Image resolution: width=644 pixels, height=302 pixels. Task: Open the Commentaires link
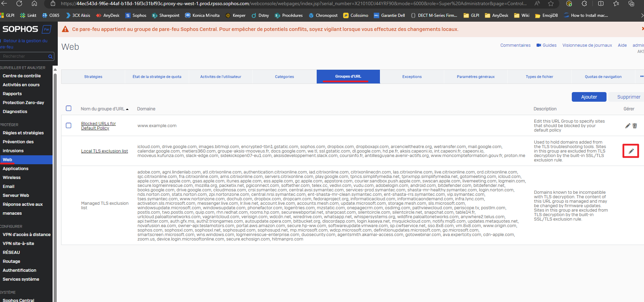(x=515, y=45)
